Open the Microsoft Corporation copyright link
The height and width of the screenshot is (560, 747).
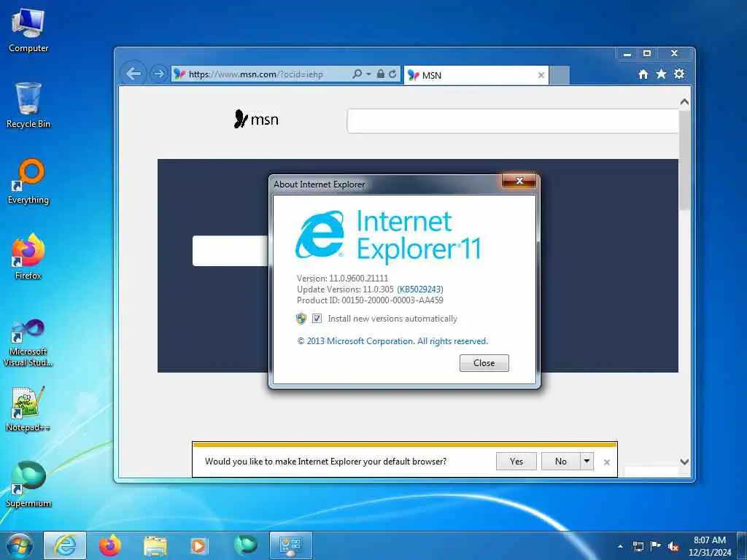pyautogui.click(x=392, y=341)
